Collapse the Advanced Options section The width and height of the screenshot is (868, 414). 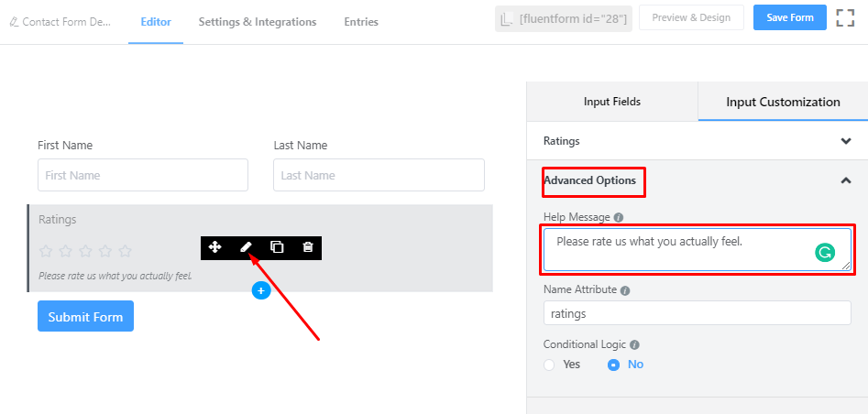point(845,180)
